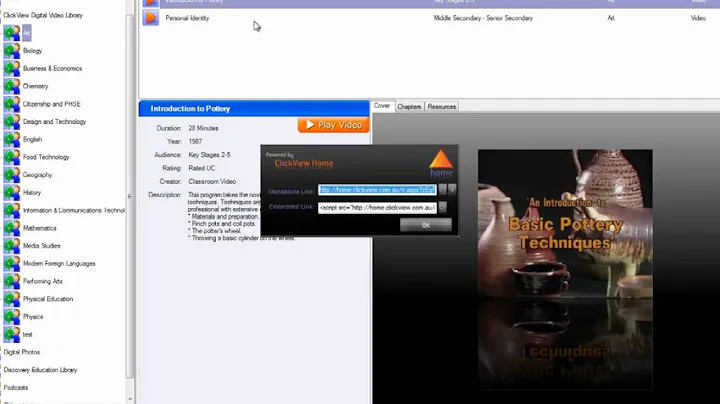Open the Resources tab
The height and width of the screenshot is (404, 720).
click(442, 107)
